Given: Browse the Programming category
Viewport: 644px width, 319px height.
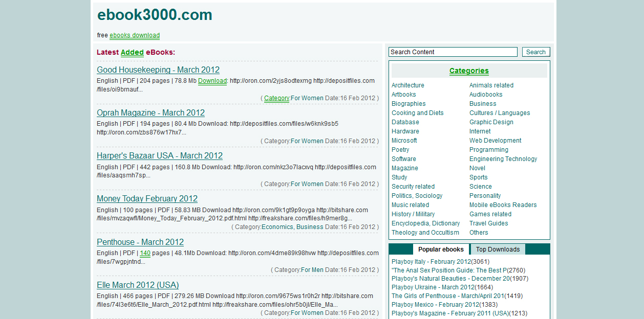Looking at the screenshot, I should [488, 149].
